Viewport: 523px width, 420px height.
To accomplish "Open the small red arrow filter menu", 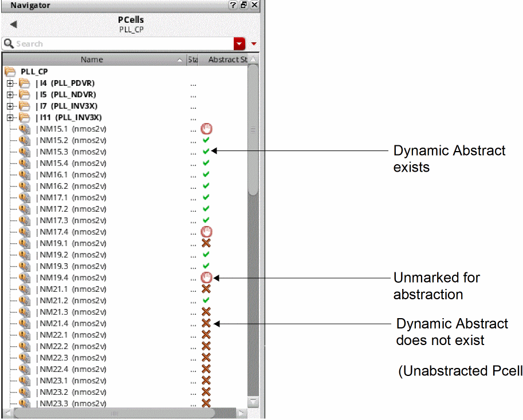I will coord(254,43).
